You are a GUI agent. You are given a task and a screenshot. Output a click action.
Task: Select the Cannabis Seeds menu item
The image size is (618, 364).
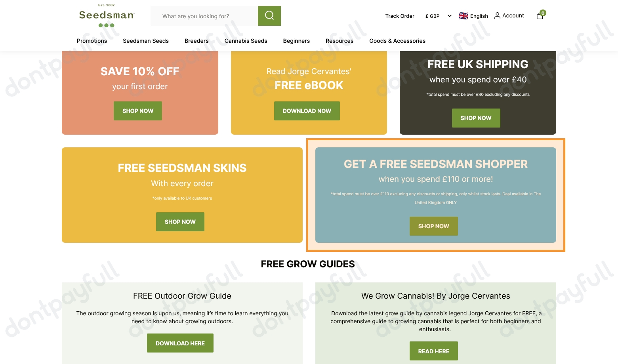click(x=246, y=41)
